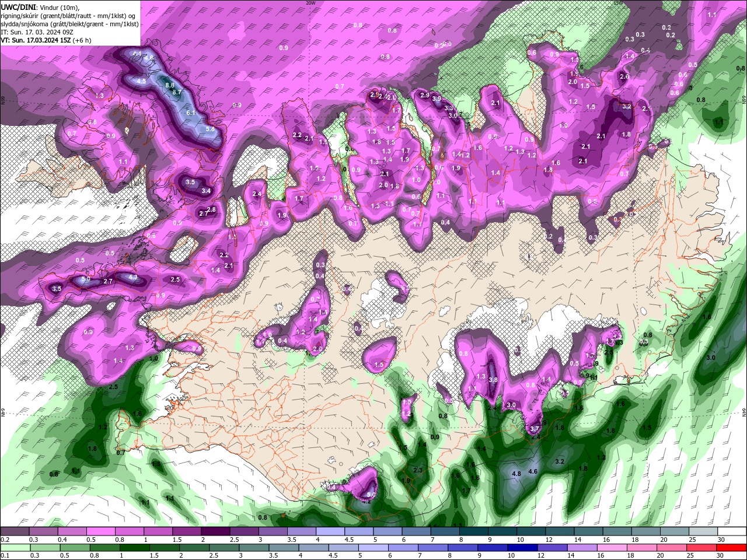This screenshot has width=747, height=560.
Task: Click the 0.4 label in upper legend
Action: (62, 540)
